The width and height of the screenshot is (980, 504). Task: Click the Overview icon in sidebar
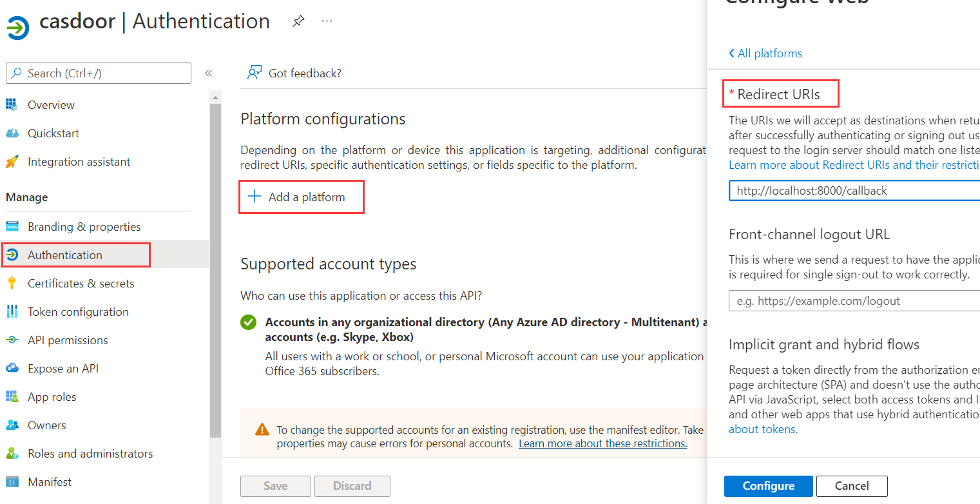[12, 105]
